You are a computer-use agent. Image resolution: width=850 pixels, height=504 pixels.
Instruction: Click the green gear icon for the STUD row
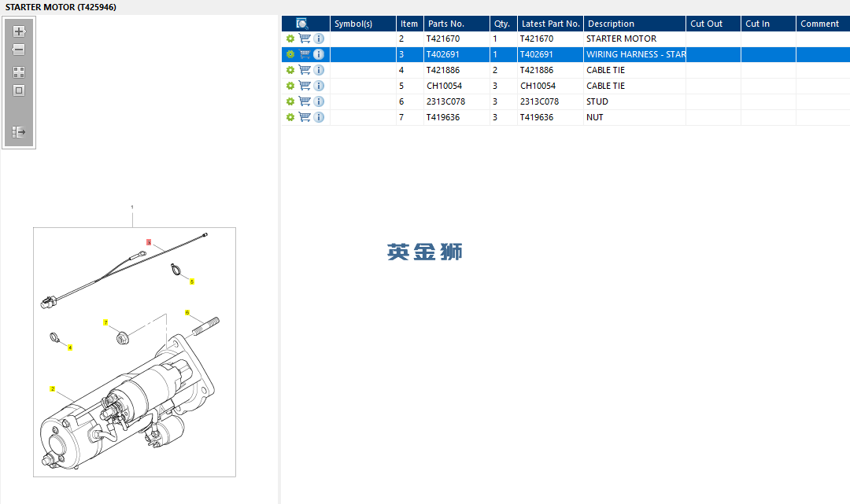coord(290,101)
